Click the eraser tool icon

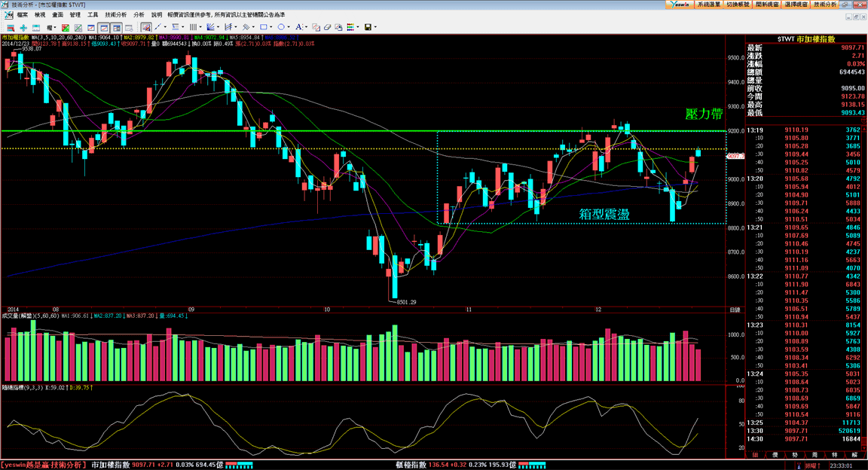(327, 26)
